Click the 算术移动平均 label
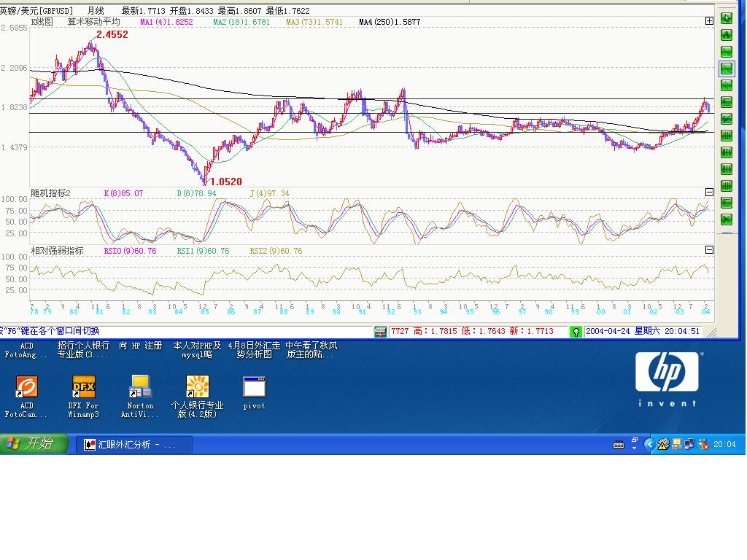Image resolution: width=747 pixels, height=560 pixels. tap(94, 22)
